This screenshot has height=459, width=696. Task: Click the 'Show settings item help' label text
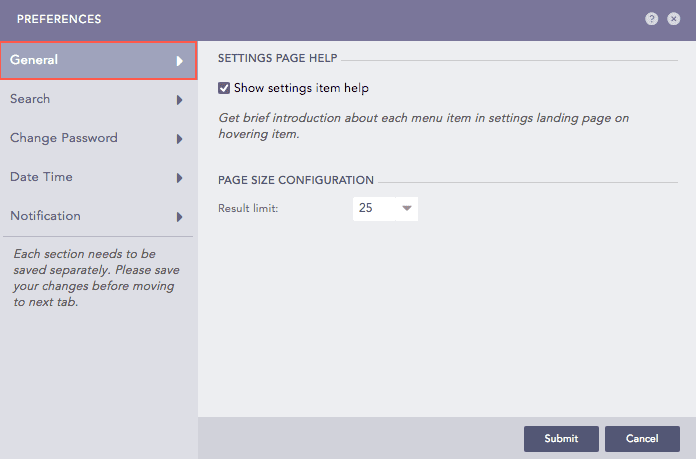click(301, 88)
